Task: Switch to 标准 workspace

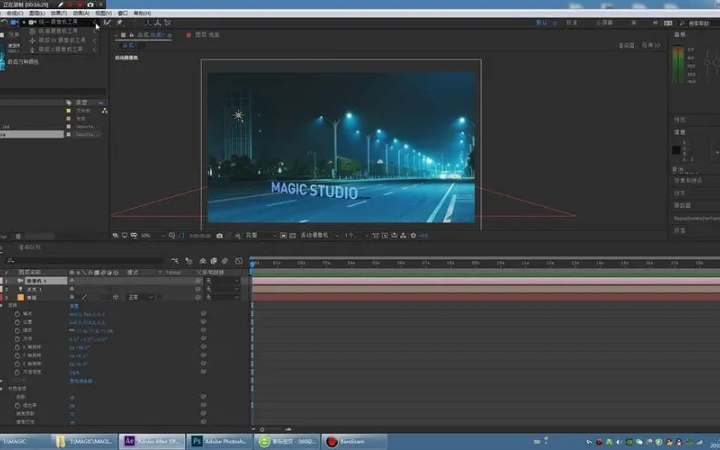Action: (x=571, y=22)
